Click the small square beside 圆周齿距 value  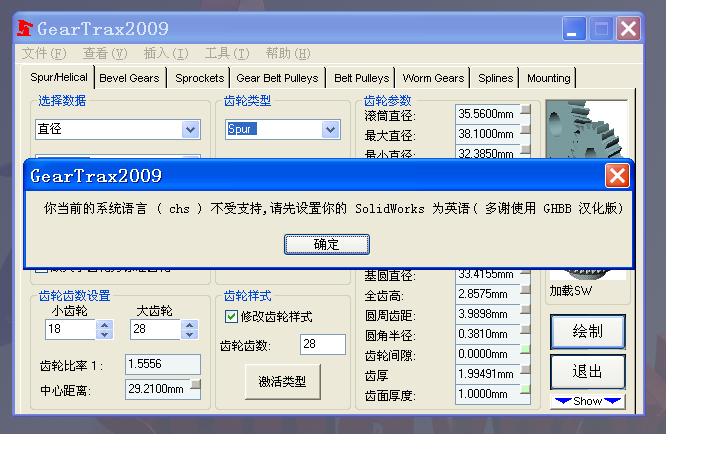526,309
